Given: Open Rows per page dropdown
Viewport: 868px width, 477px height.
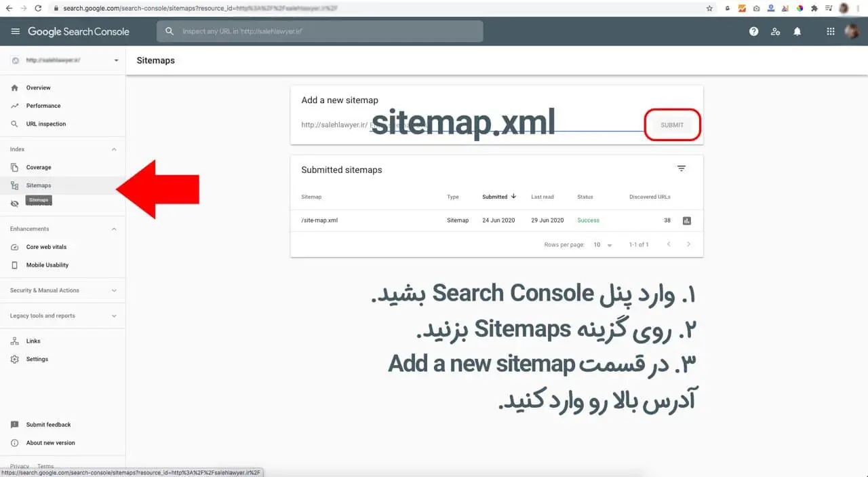Looking at the screenshot, I should click(601, 244).
